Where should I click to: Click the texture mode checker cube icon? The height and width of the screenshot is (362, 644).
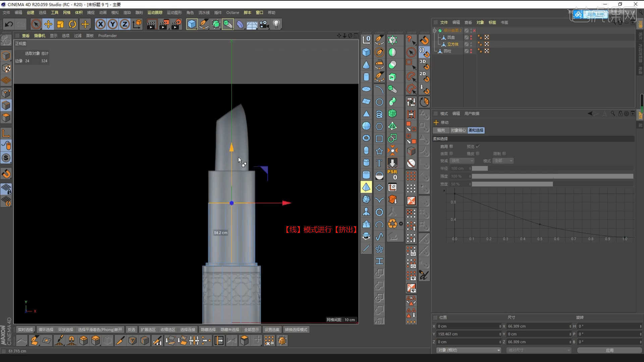click(x=6, y=68)
